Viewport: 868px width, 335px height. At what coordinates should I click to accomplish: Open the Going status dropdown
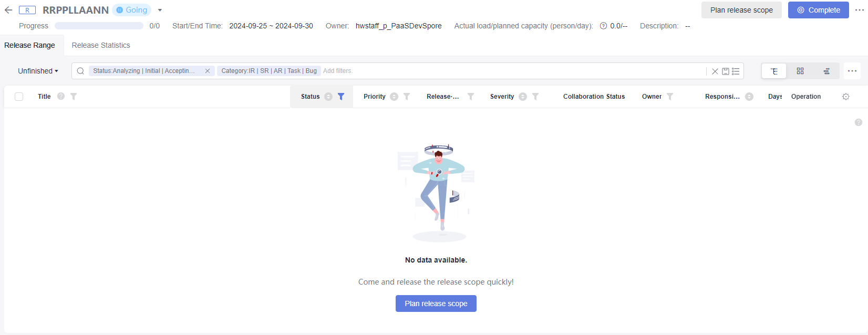click(160, 10)
